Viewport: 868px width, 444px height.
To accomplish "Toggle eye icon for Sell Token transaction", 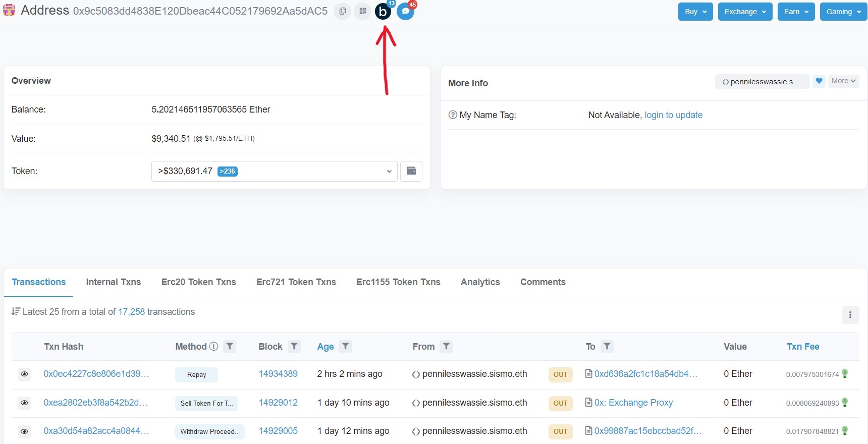I will point(24,403).
